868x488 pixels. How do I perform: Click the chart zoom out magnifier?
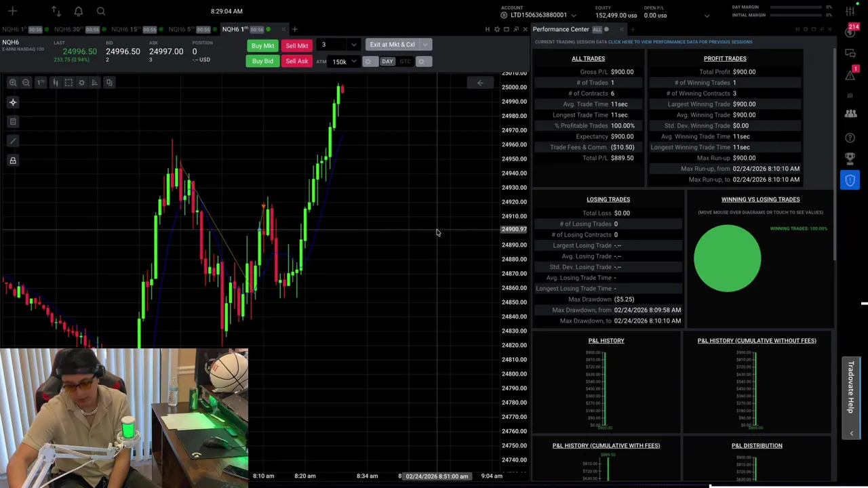[x=26, y=83]
